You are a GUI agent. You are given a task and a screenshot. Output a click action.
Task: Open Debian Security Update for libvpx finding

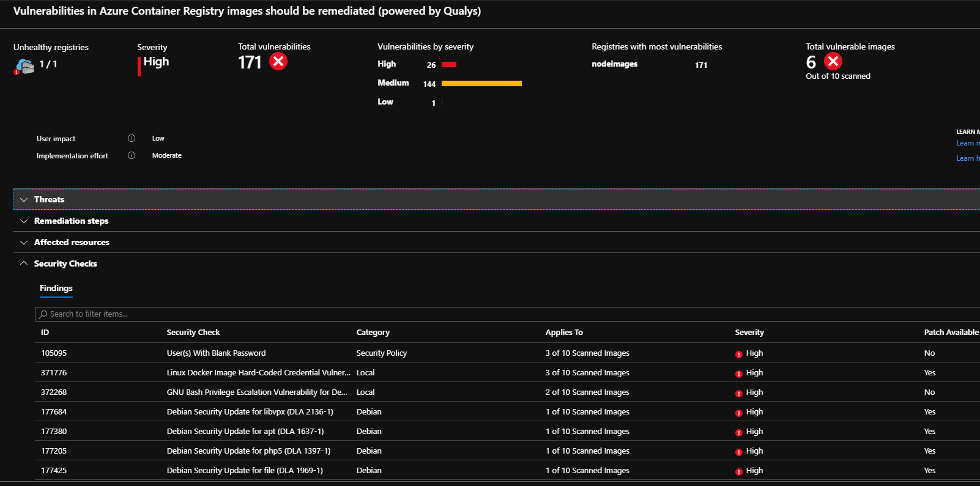pos(250,412)
